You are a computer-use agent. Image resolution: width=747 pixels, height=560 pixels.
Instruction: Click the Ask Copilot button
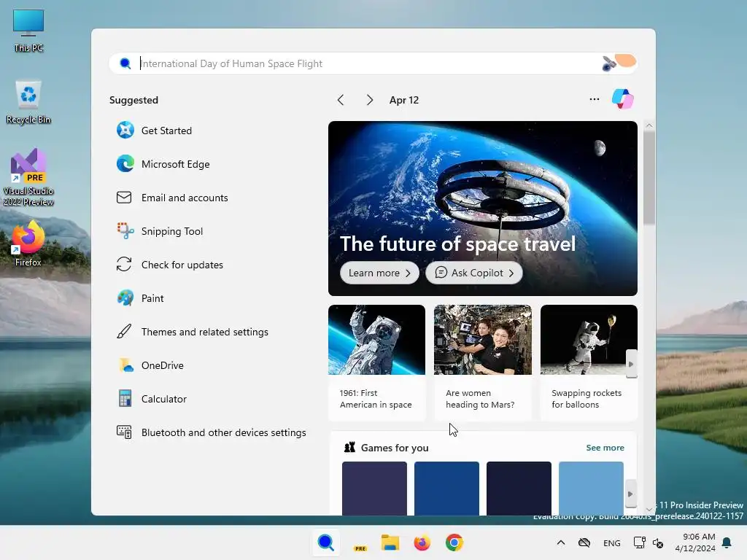(473, 273)
